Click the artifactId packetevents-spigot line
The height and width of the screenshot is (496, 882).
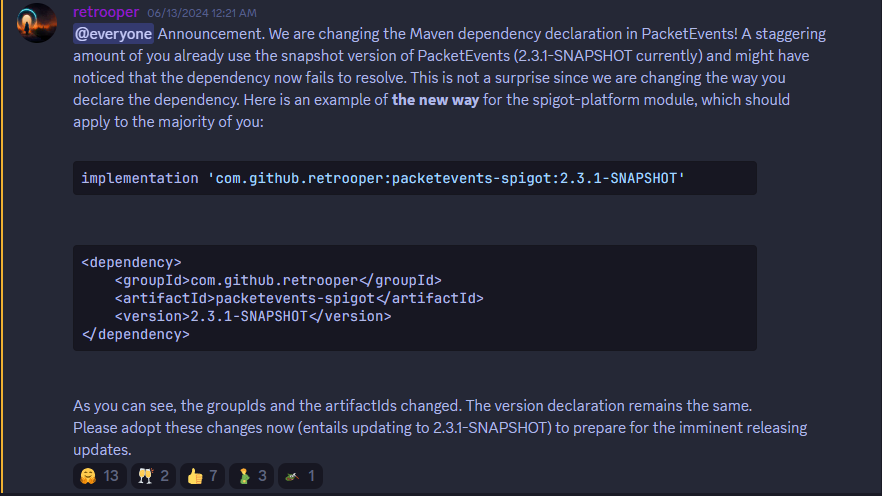pos(299,298)
